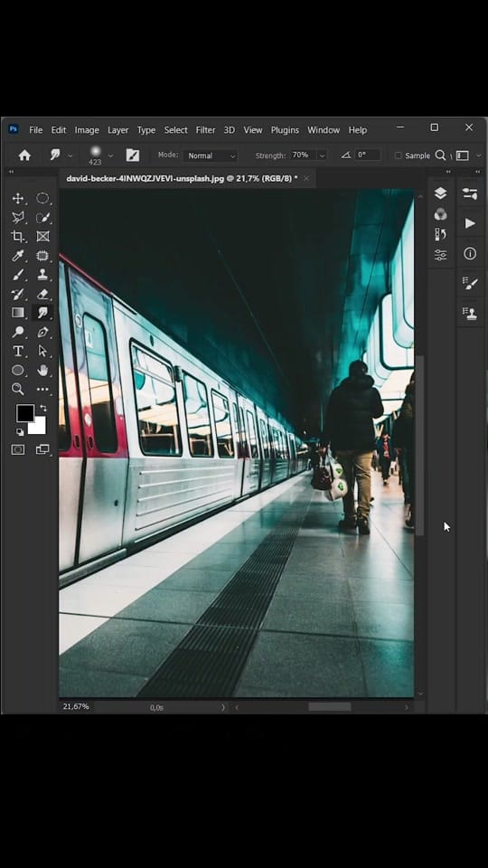The width and height of the screenshot is (488, 868).
Task: Select the active Smudge tool in toolbox
Action: [x=42, y=313]
